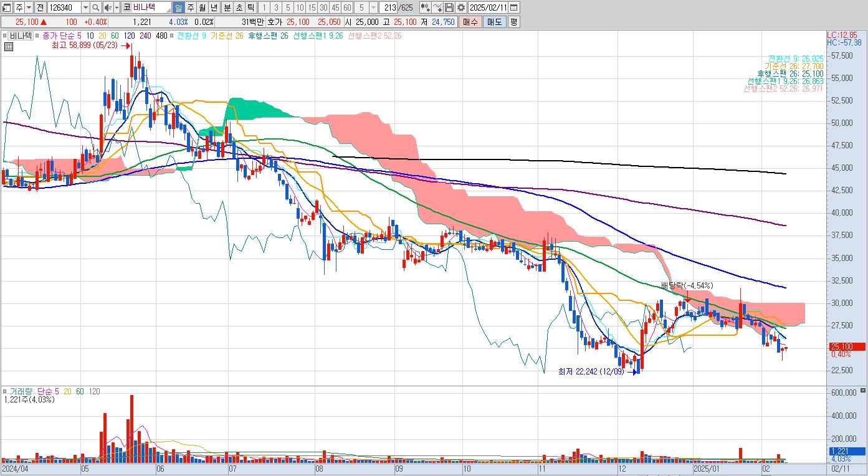Select the 분 minute chart toggle
The image size is (868, 476).
(x=227, y=7)
